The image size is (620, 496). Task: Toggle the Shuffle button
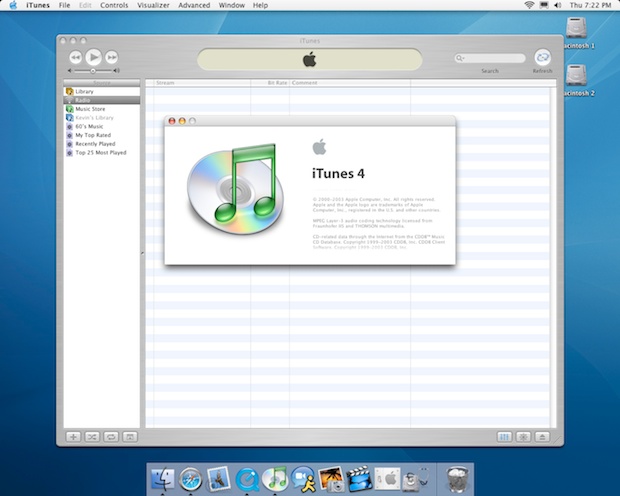click(x=92, y=437)
